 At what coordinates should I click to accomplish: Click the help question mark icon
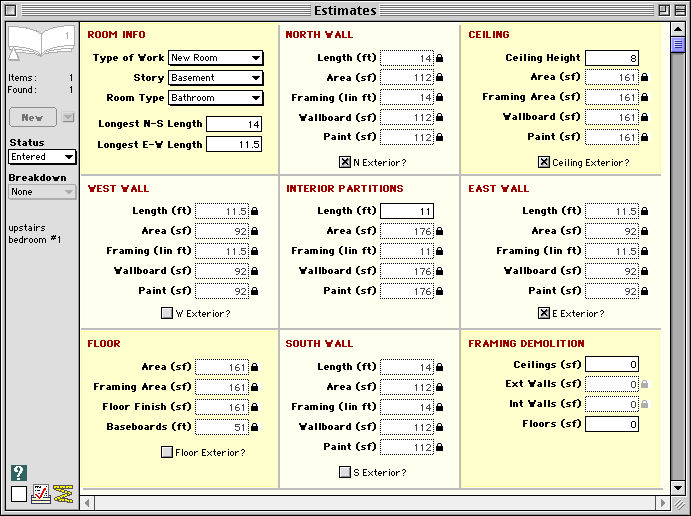tap(18, 473)
